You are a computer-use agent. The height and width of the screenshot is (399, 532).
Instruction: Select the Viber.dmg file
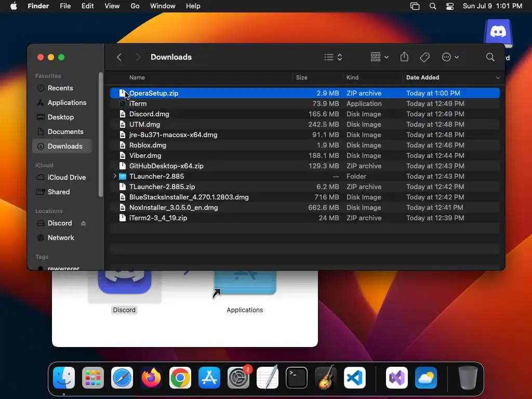click(304, 155)
